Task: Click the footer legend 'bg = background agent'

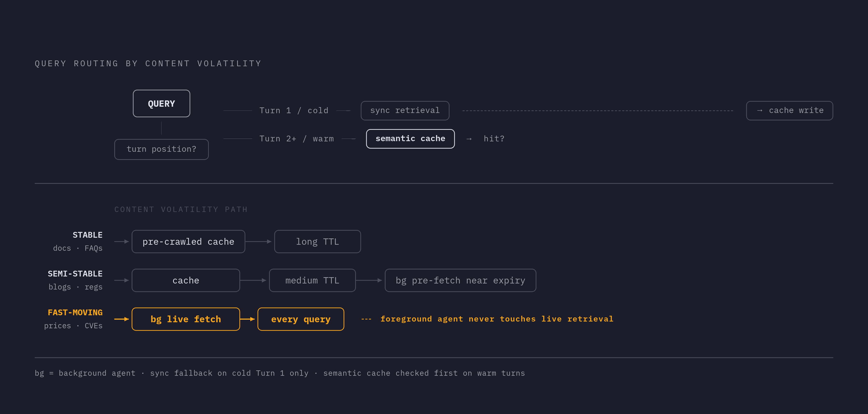Action: pos(85,373)
